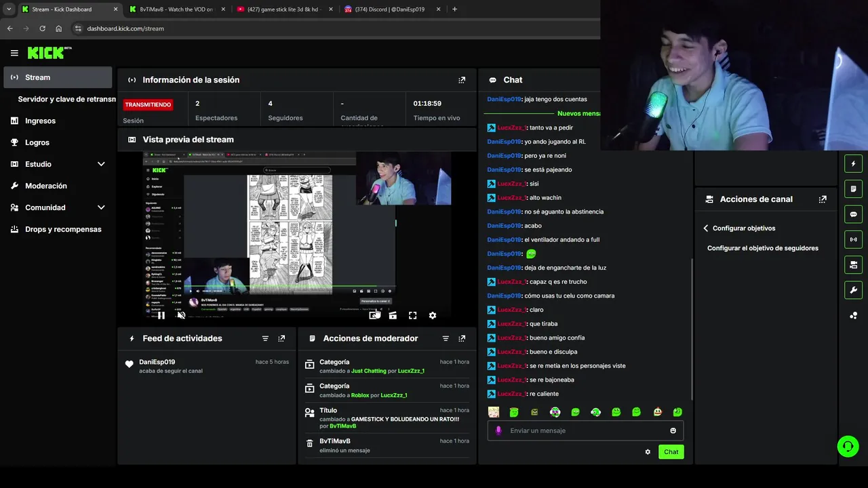The width and height of the screenshot is (868, 488).
Task: Click Configurar el objetivo de seguidores
Action: (763, 248)
